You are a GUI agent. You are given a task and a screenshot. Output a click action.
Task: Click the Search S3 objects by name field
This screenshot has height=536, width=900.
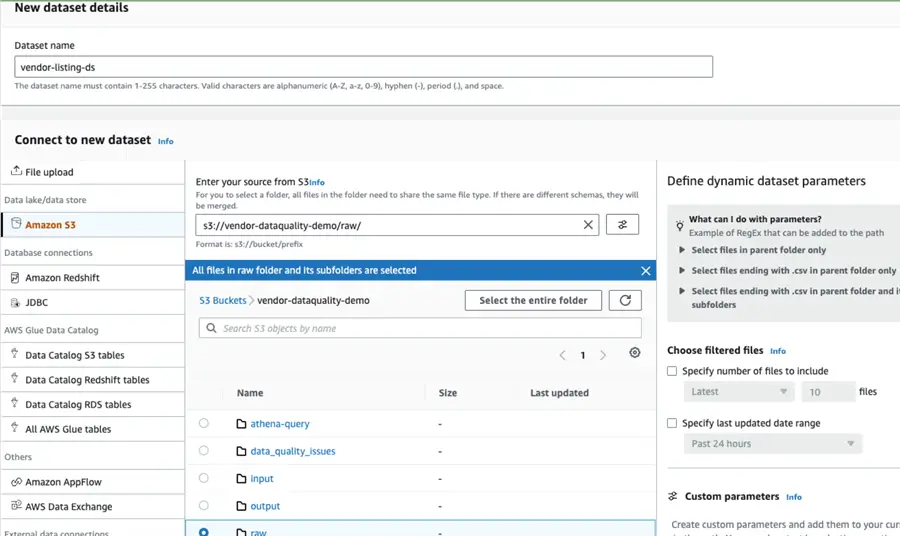[420, 328]
